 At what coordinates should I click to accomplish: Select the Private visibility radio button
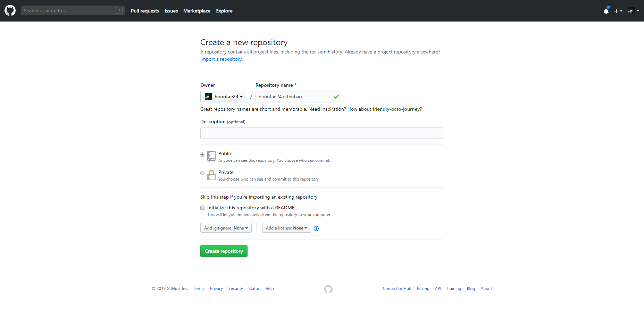coord(202,173)
